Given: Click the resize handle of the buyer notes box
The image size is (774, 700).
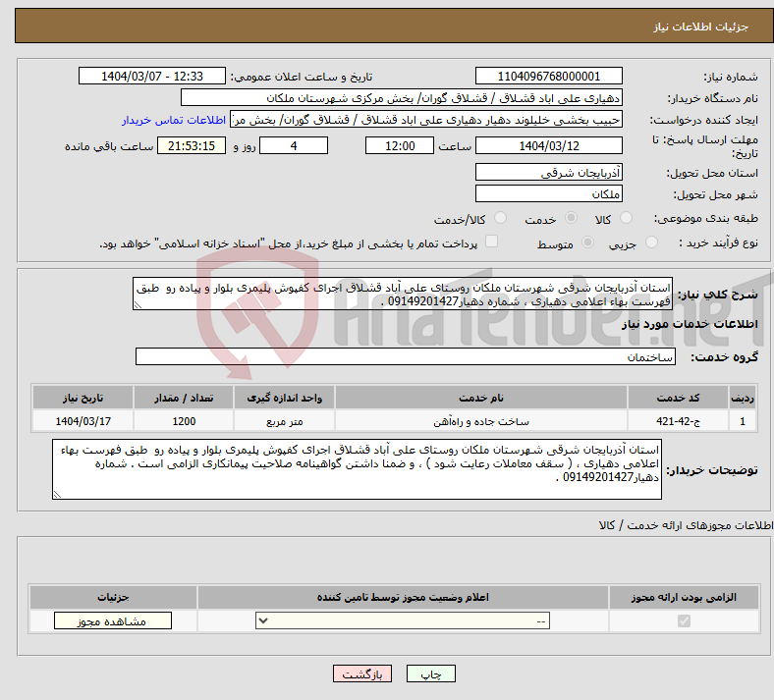Looking at the screenshot, I should [57, 494].
